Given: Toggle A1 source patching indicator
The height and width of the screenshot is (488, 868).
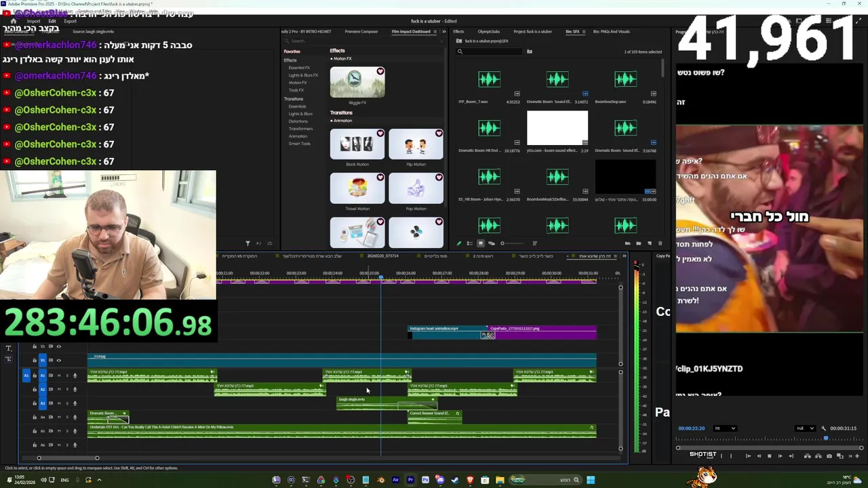Looking at the screenshot, I should [x=26, y=375].
